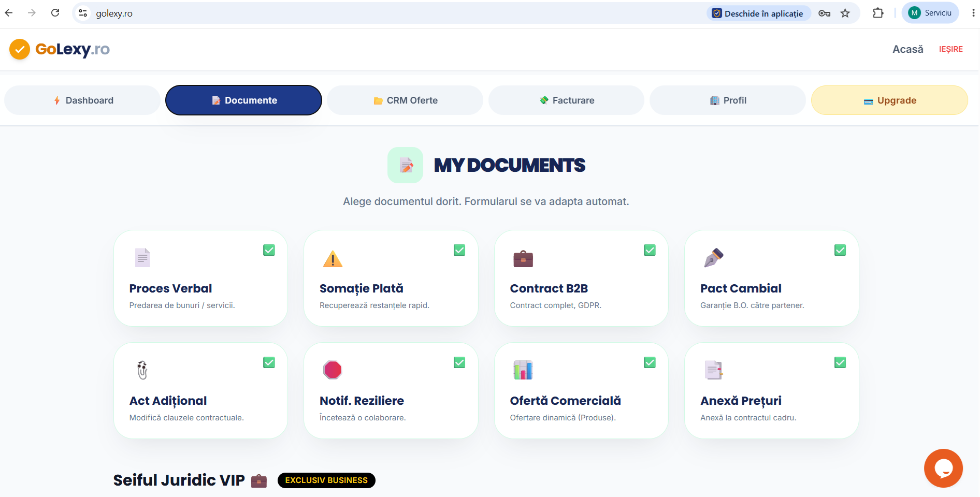This screenshot has width=980, height=497.
Task: Open the CRM Oferte tab
Action: pos(405,100)
